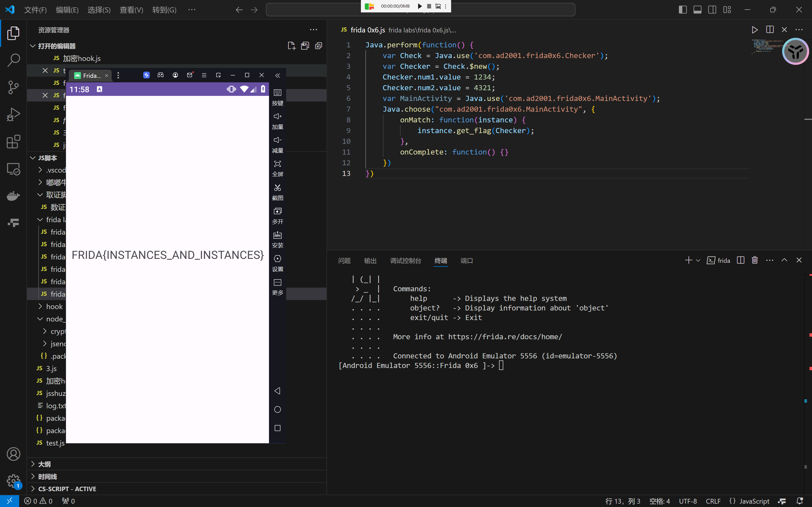
Task: Open the Extensions view
Action: pyautogui.click(x=14, y=142)
